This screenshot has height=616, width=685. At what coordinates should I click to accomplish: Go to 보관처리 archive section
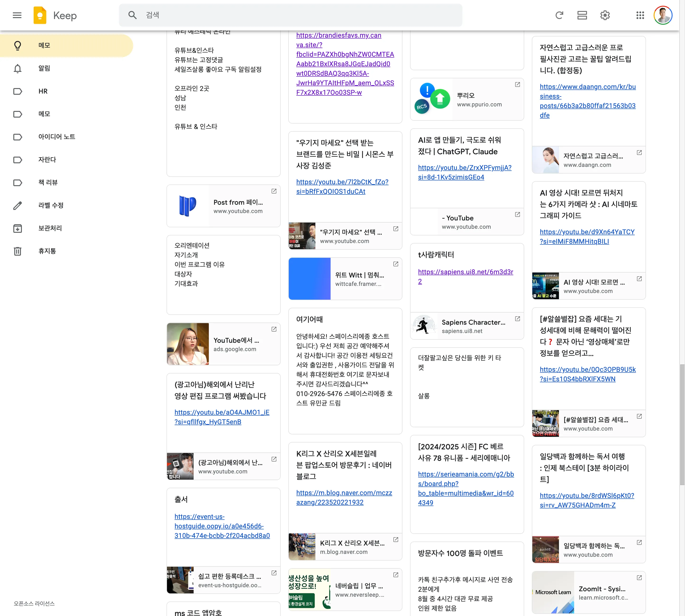point(50,228)
